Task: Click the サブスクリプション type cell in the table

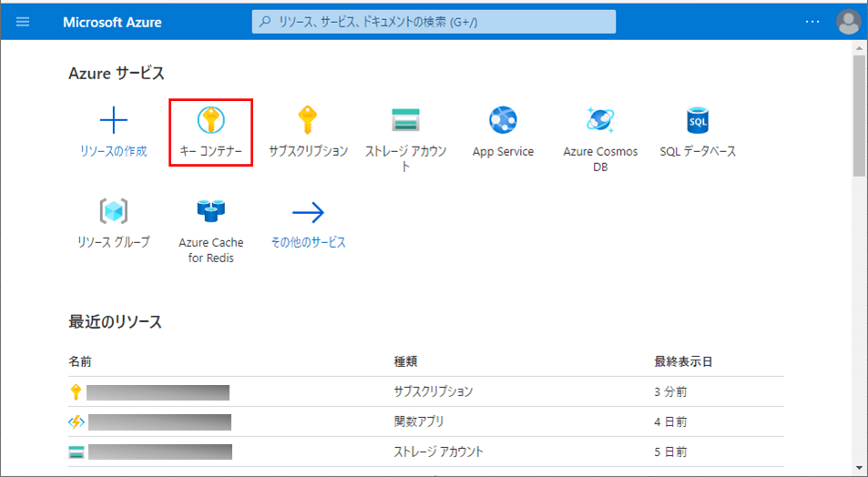Action: click(x=434, y=391)
